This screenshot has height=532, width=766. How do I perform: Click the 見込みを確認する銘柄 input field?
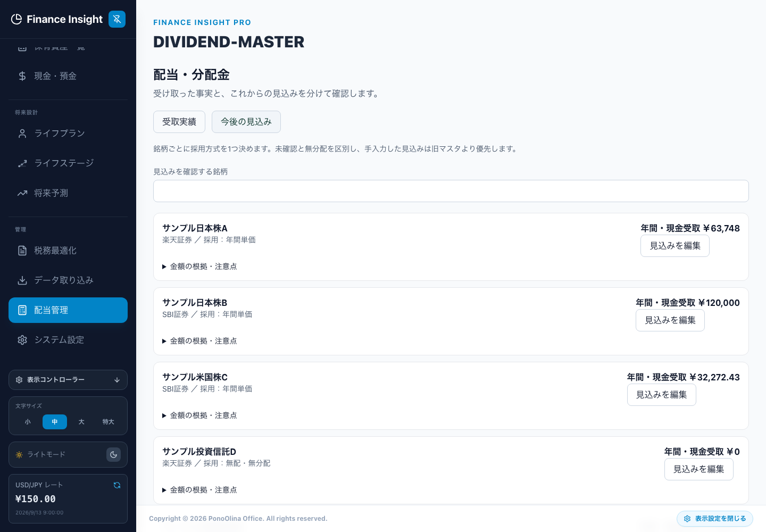(x=451, y=191)
